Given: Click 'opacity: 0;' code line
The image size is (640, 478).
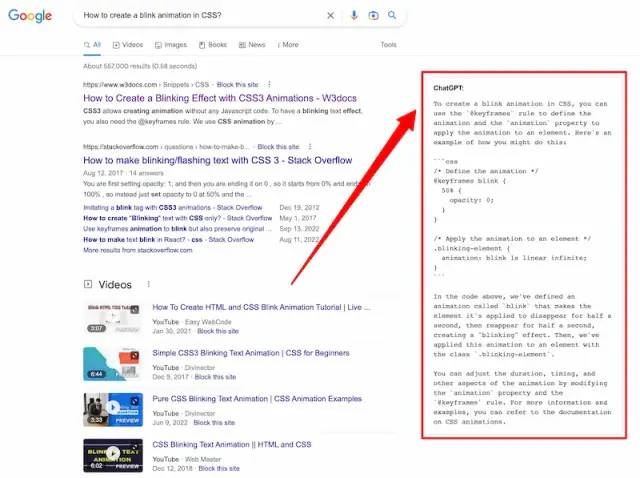Looking at the screenshot, I should pos(471,200).
